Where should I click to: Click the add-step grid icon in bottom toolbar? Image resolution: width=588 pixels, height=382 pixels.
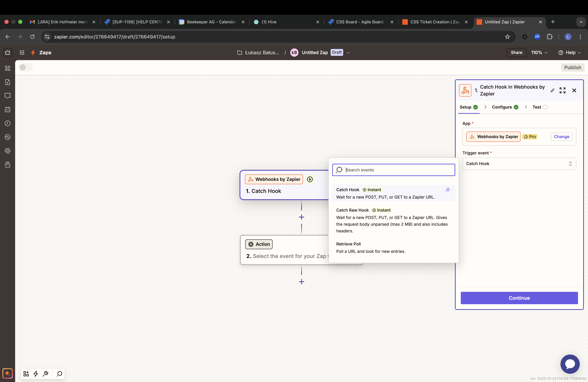click(x=26, y=374)
